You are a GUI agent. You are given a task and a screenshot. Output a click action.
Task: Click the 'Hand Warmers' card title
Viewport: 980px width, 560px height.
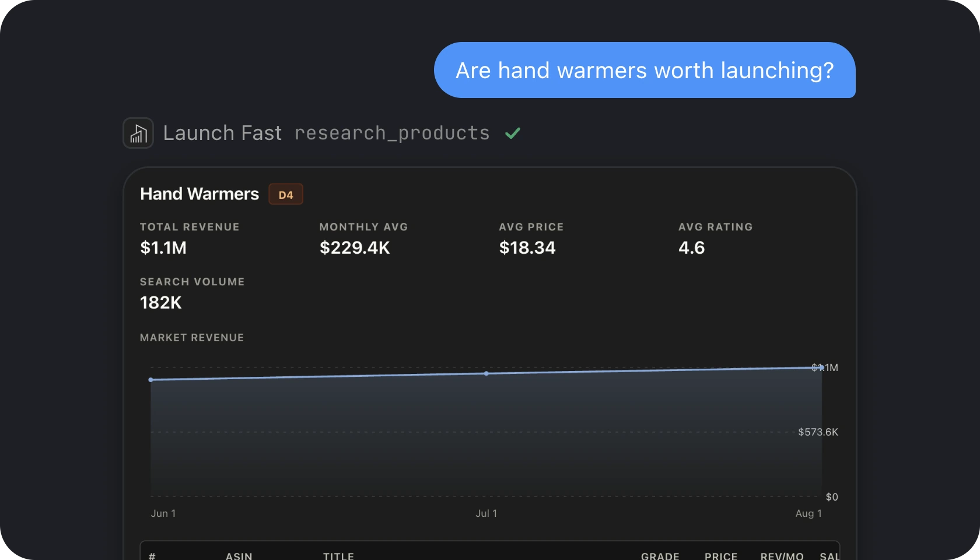[199, 194]
